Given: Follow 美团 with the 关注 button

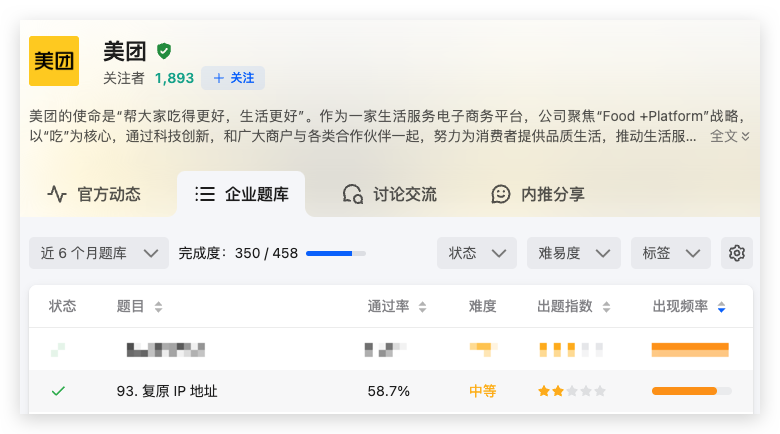Looking at the screenshot, I should click(x=233, y=78).
